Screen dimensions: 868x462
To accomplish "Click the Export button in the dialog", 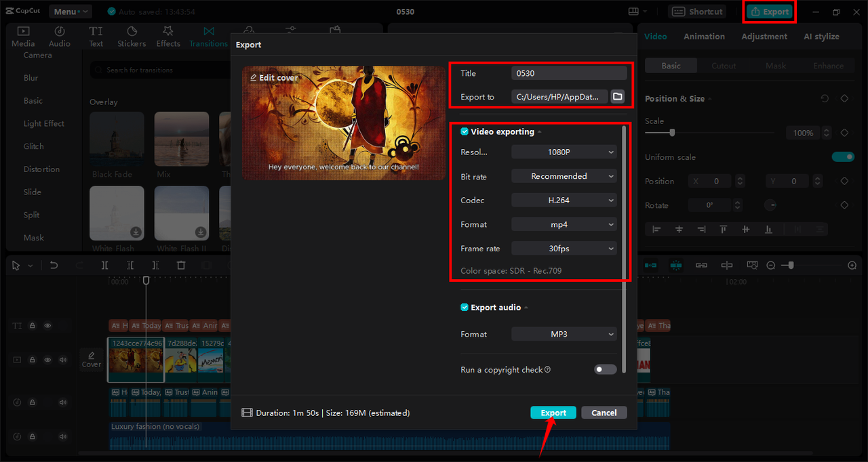I will [x=553, y=413].
